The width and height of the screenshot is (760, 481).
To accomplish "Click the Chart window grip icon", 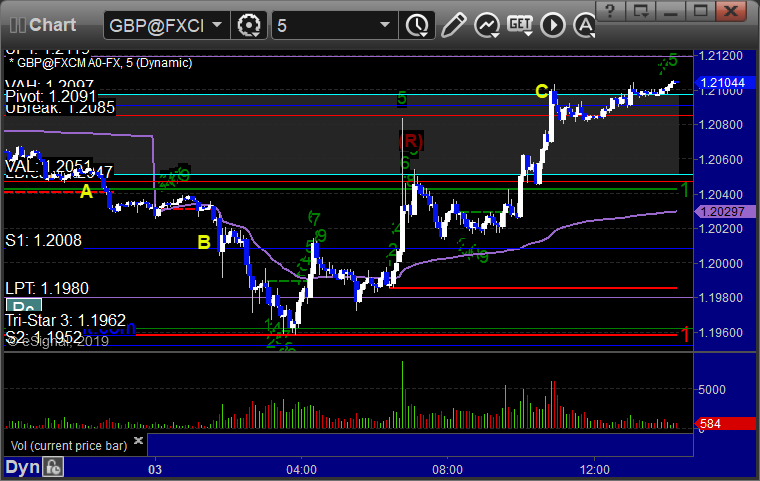I will tap(17, 25).
